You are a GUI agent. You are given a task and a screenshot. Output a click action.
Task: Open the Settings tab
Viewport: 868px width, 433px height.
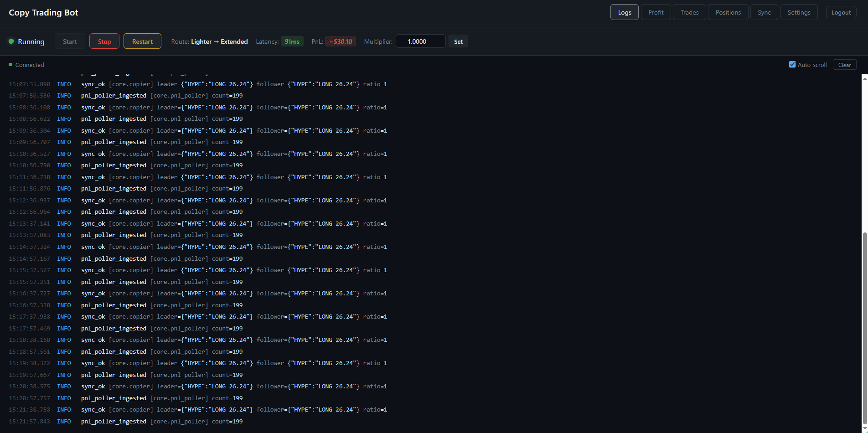point(799,12)
